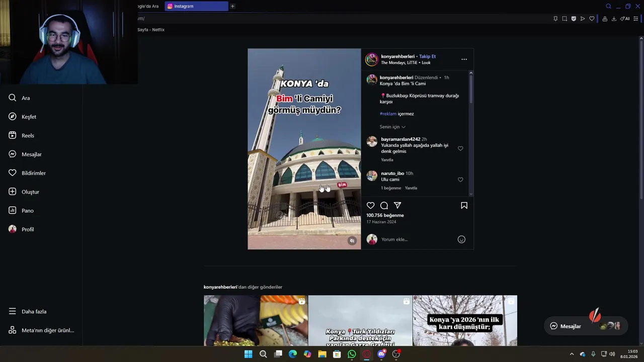Like bayramarslan4242's comment

(x=460, y=148)
